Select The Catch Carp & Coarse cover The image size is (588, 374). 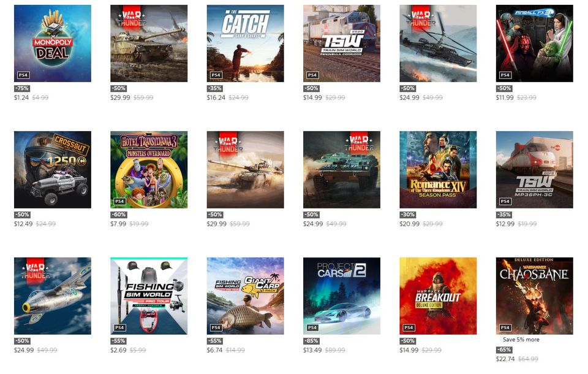click(245, 43)
